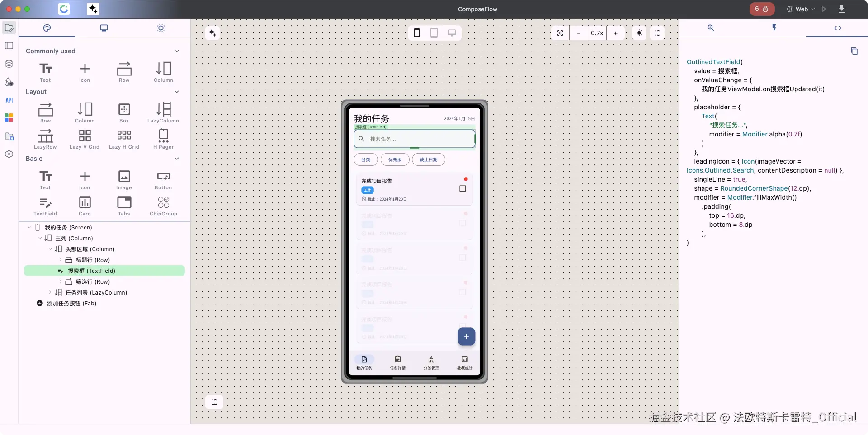Image resolution: width=868 pixels, height=435 pixels.
Task: Select the Image component in Basic
Action: coord(124,180)
